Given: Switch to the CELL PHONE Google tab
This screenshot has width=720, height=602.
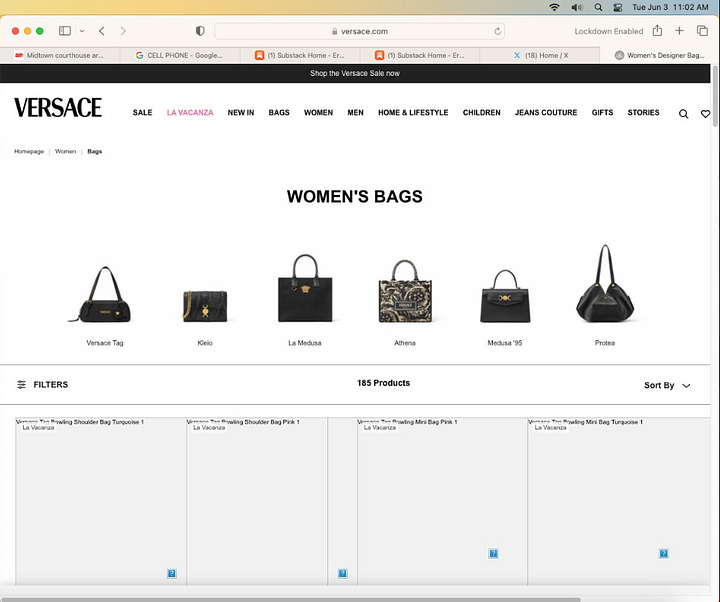Looking at the screenshot, I should (180, 55).
